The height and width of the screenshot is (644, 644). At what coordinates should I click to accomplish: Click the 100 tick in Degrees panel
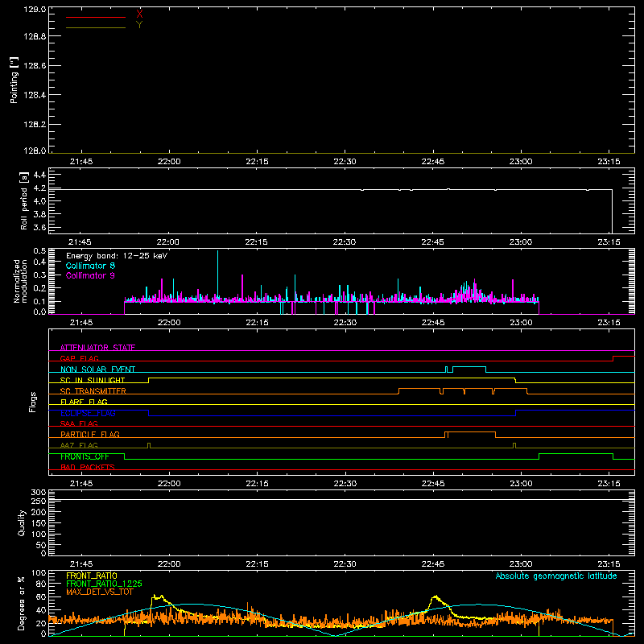(39, 573)
